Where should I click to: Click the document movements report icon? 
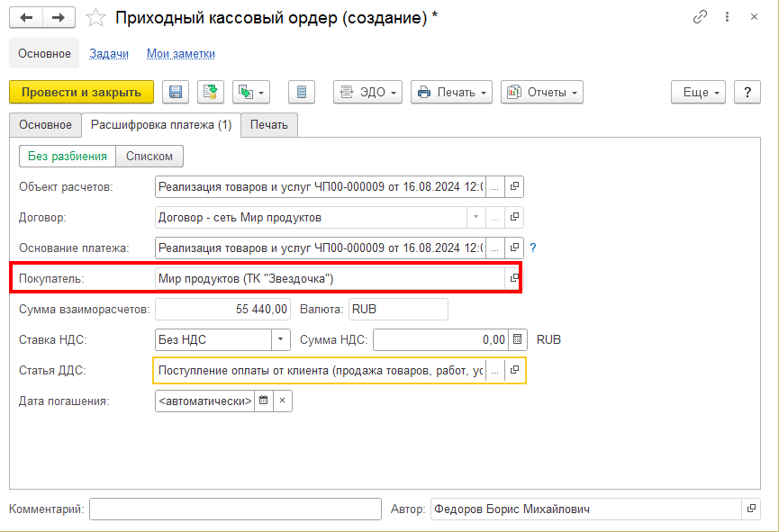click(x=302, y=92)
